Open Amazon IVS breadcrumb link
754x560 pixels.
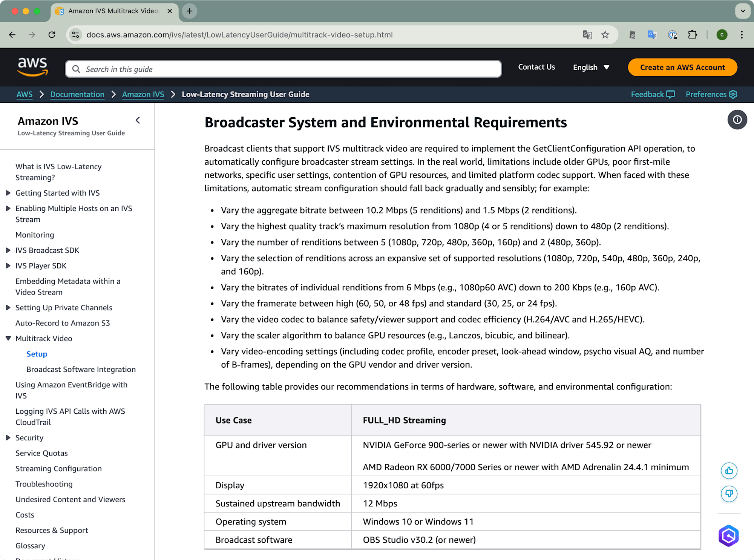tap(143, 94)
